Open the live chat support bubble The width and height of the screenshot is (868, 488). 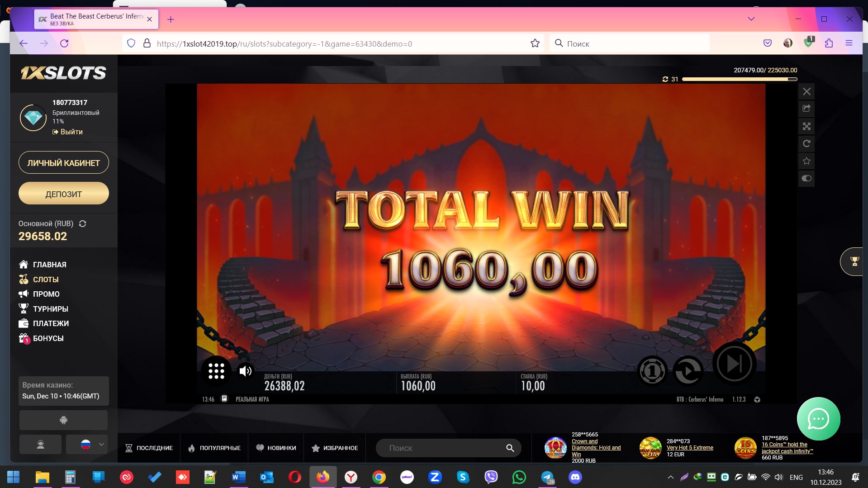click(818, 419)
